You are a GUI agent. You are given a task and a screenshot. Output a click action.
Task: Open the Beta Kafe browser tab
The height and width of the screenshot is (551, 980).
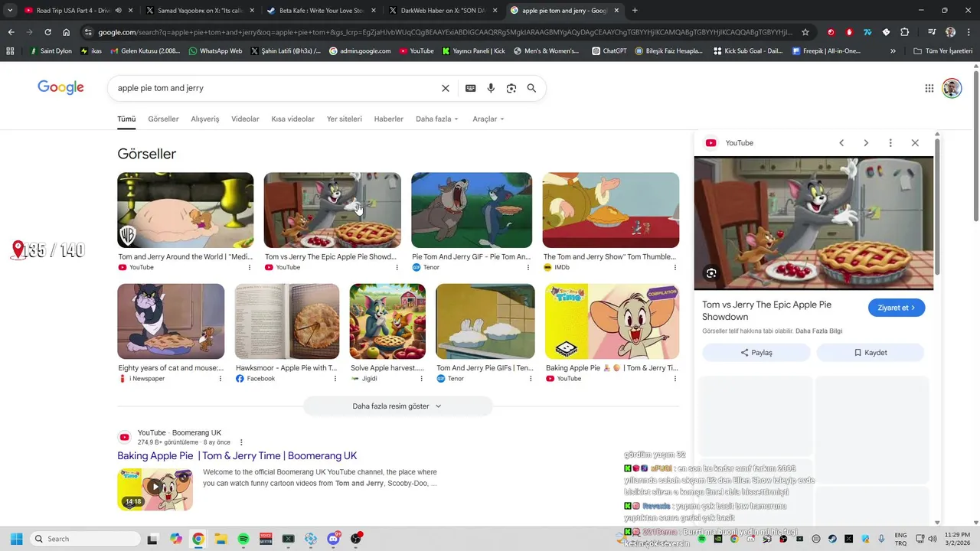(320, 11)
